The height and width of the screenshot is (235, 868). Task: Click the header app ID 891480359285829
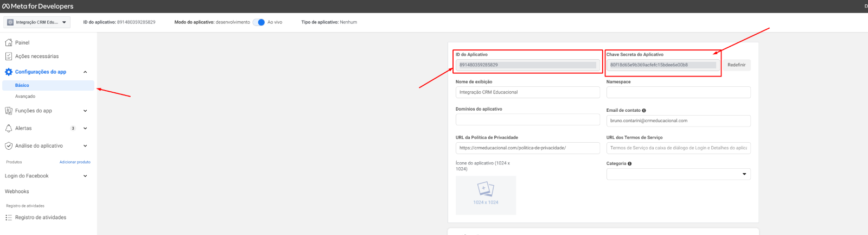pos(136,22)
